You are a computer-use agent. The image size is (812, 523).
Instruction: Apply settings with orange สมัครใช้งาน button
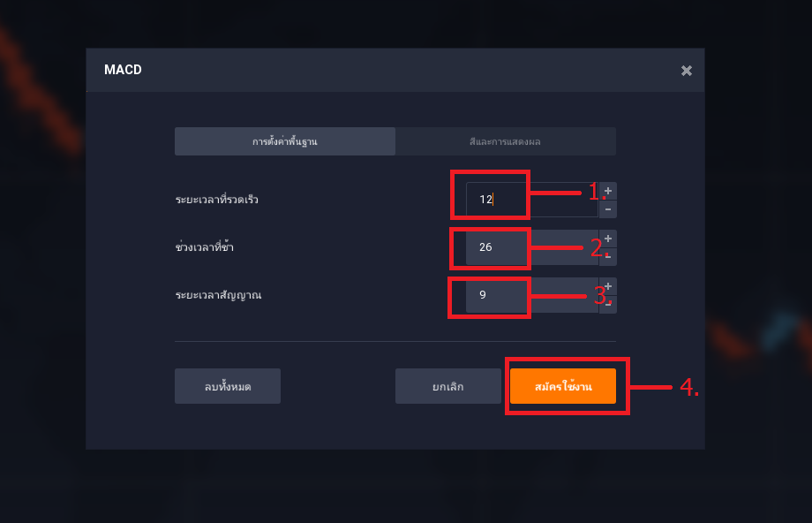[x=563, y=386]
